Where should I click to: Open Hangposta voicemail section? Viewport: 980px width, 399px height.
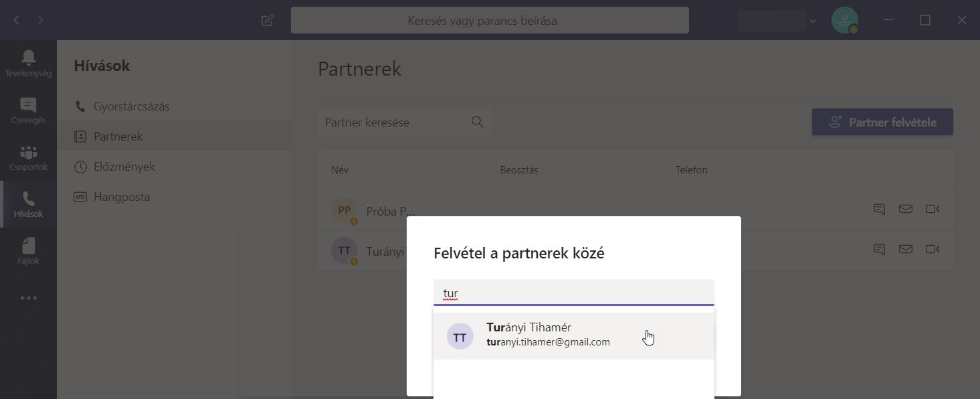(x=121, y=197)
